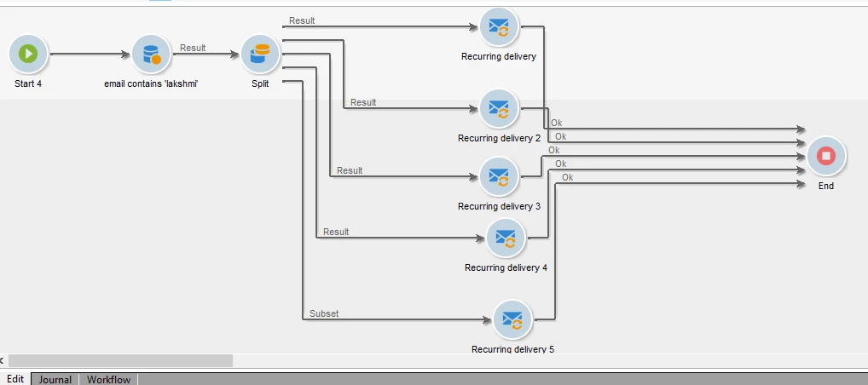
Task: Click the "email contains 'lakshmi'" label
Action: [x=151, y=84]
